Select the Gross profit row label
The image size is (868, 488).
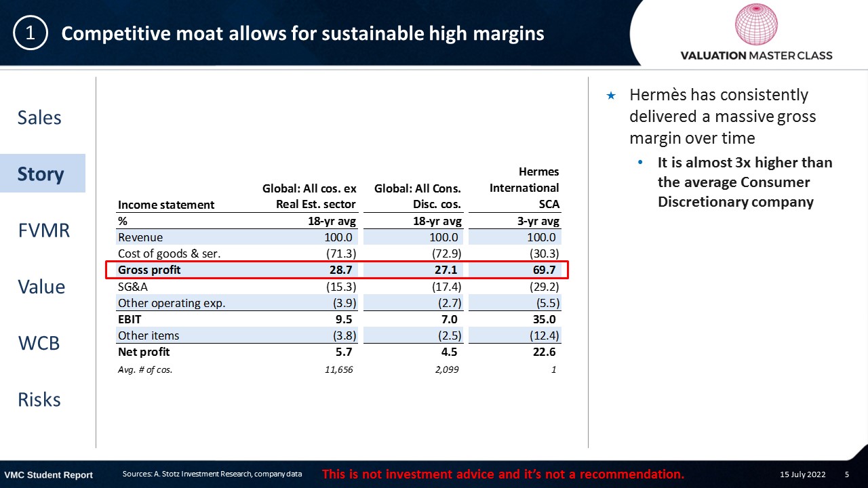point(149,270)
